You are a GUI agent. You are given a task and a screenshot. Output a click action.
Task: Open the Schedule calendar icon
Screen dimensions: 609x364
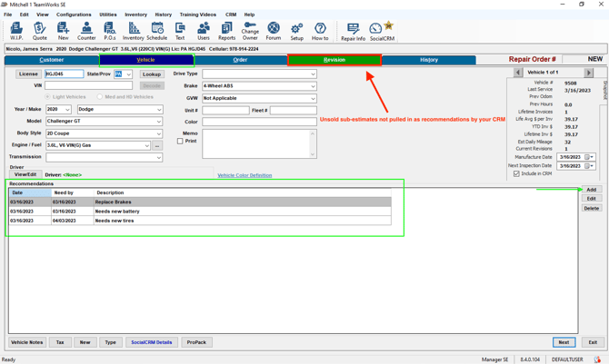coord(157,31)
